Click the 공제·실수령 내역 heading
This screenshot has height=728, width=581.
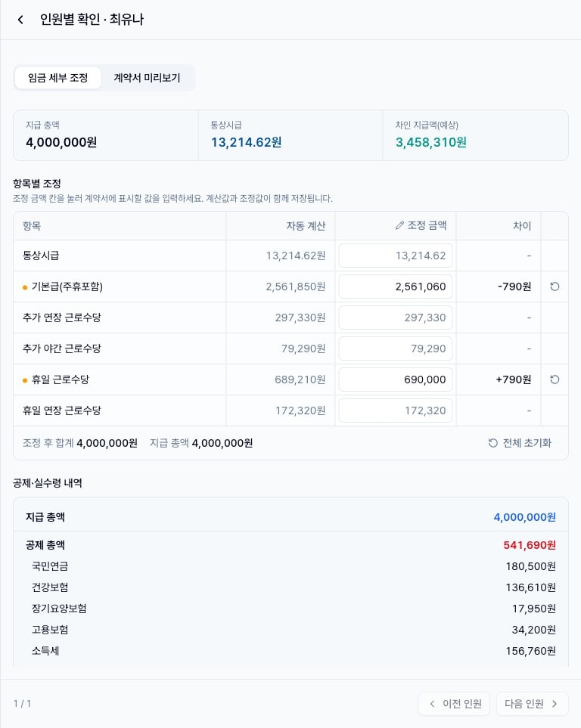[x=48, y=483]
